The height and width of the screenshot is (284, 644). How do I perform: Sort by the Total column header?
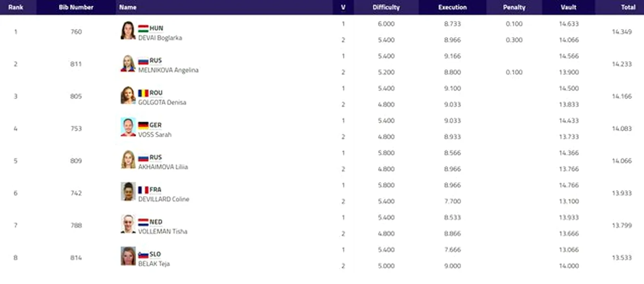click(628, 7)
